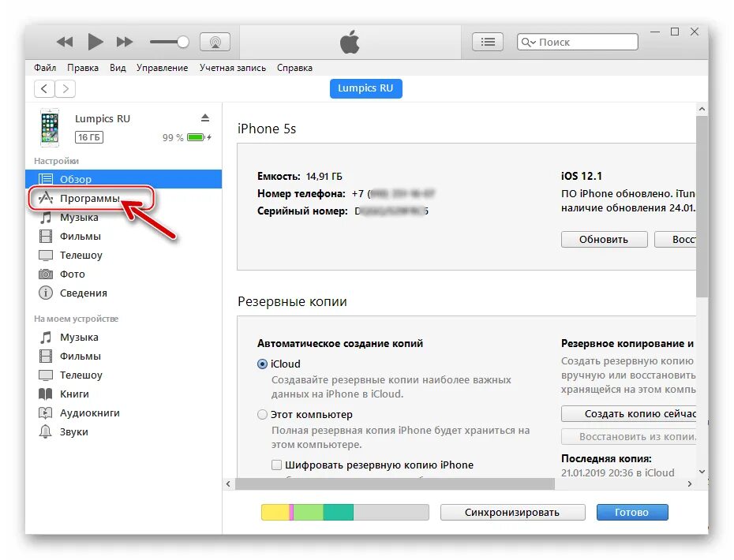Click the battery charging indicator

coord(199,137)
